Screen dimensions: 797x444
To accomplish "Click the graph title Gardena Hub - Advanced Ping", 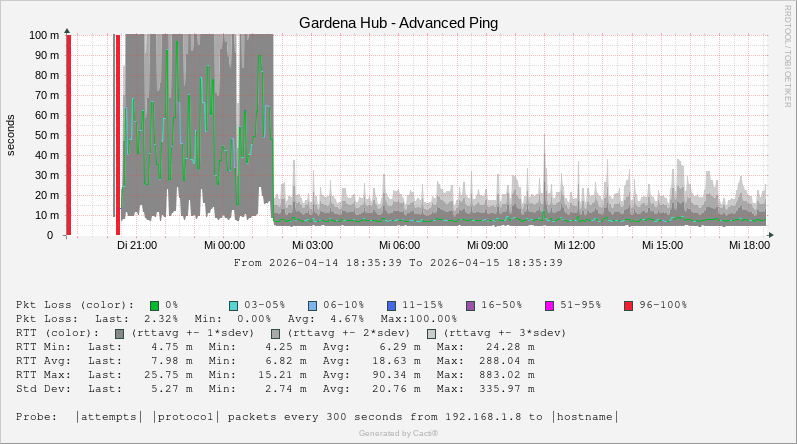I will pos(398,22).
